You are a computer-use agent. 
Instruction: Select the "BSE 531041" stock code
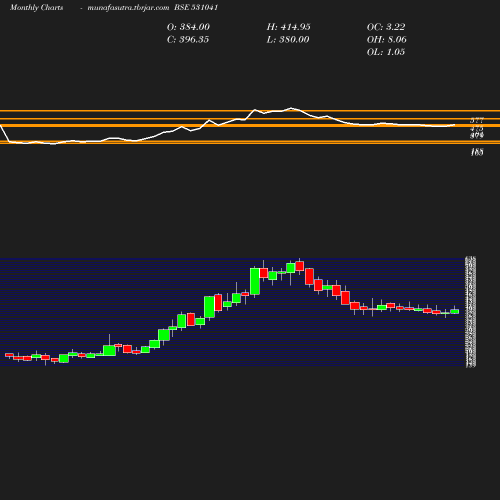pyautogui.click(x=196, y=7)
